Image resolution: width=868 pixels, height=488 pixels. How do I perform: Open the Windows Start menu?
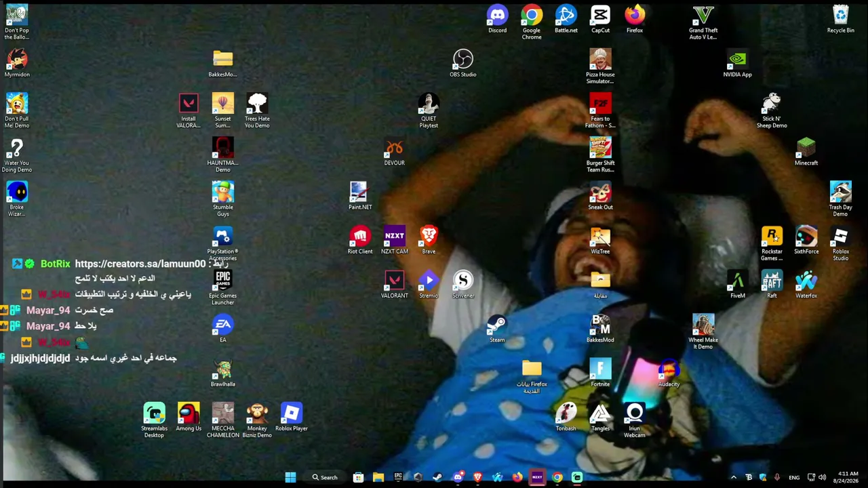click(x=290, y=477)
